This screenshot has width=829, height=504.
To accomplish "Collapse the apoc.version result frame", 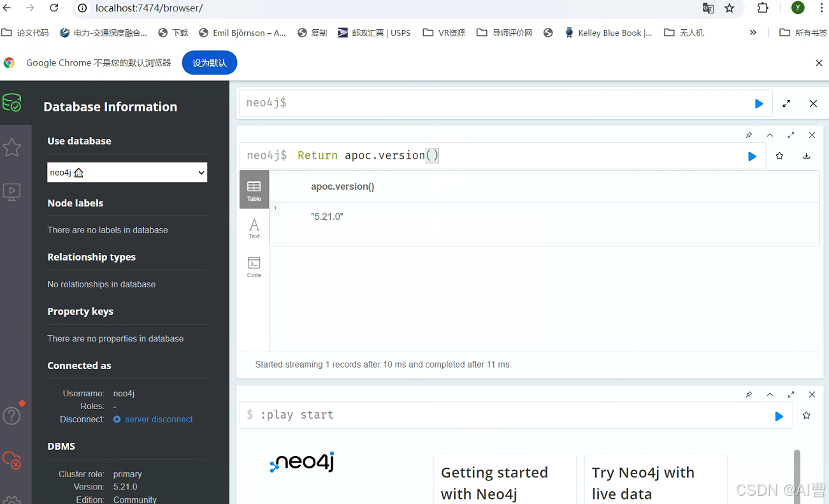I will [x=770, y=135].
